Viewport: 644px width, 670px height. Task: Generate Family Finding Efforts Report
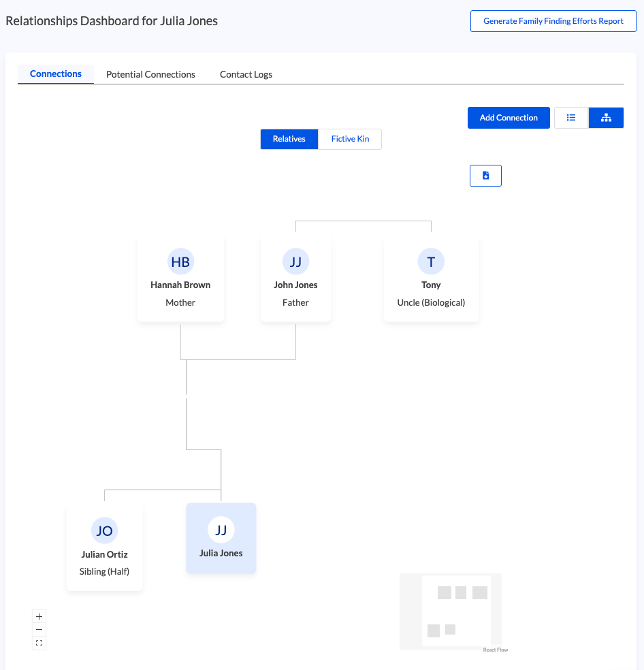pyautogui.click(x=553, y=21)
